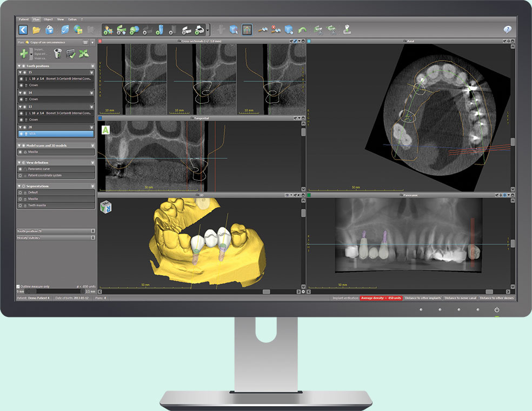Collapse the Segmentations section triangle

(19, 186)
